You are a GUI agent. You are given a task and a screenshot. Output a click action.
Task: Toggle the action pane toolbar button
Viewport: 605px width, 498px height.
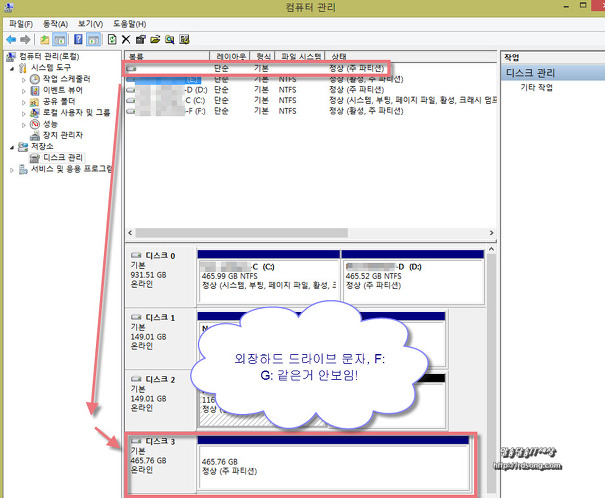pyautogui.click(x=93, y=38)
